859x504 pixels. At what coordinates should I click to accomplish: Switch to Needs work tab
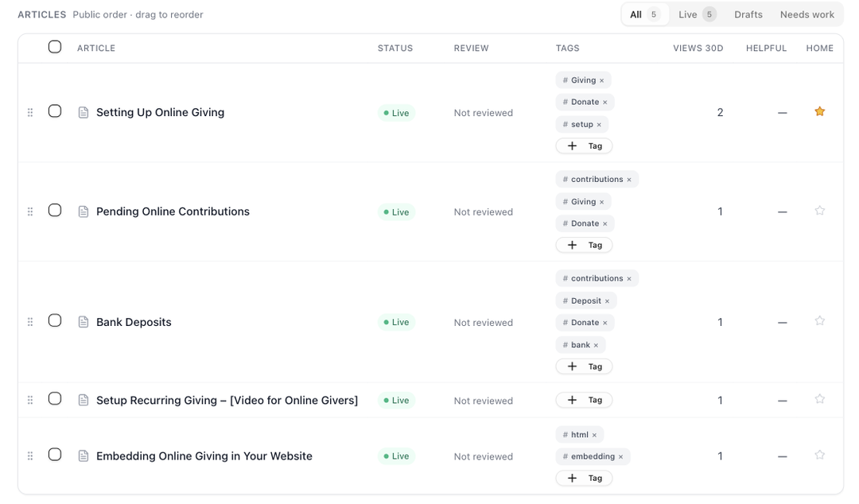click(x=807, y=15)
